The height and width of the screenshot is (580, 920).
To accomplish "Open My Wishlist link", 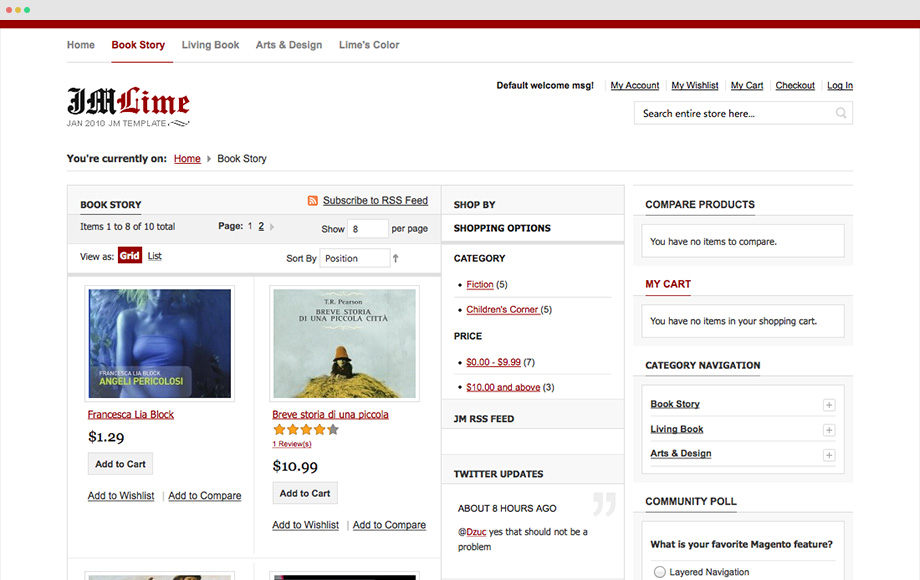I will tap(695, 85).
